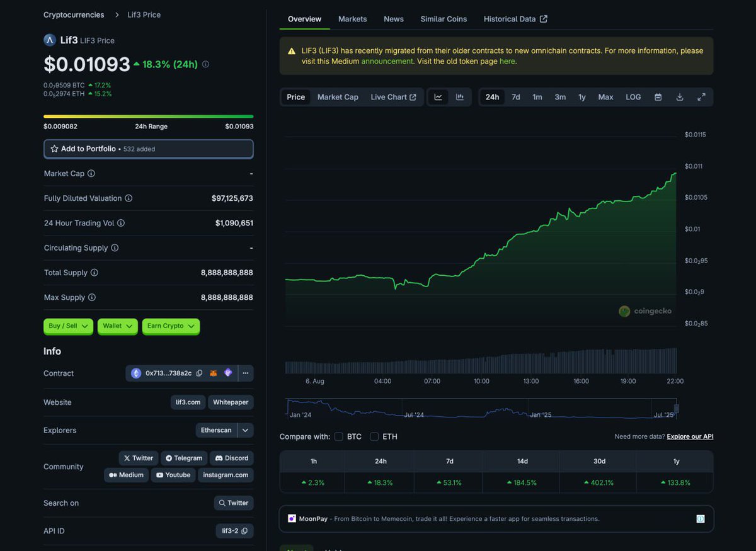Select the 1y time range
The width and height of the screenshot is (756, 551).
[x=582, y=97]
